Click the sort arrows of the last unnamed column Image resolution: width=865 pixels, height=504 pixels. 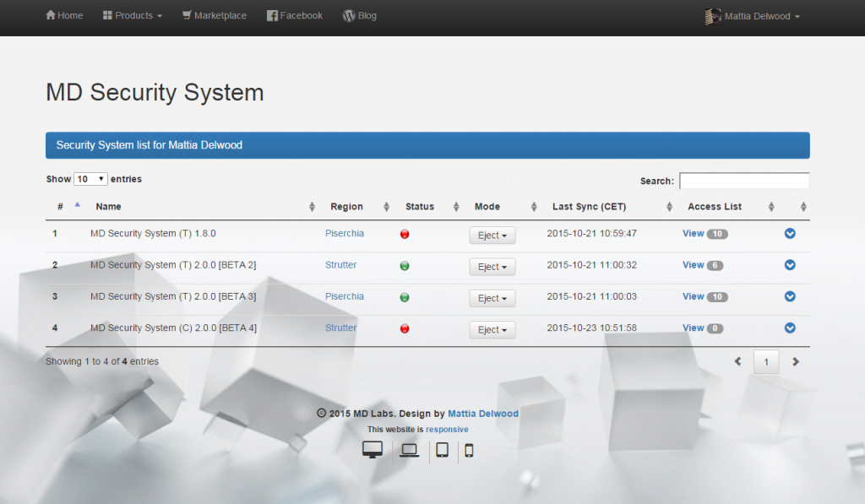(803, 206)
